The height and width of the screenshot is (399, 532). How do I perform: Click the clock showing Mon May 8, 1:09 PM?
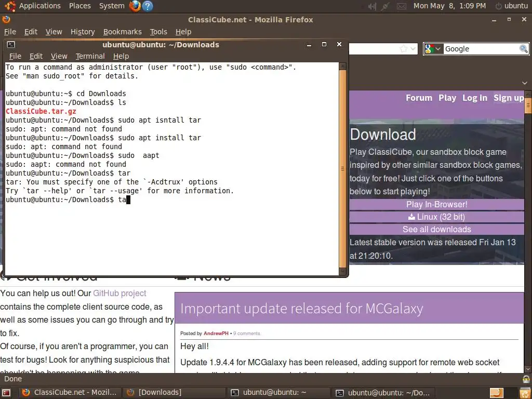click(x=449, y=6)
